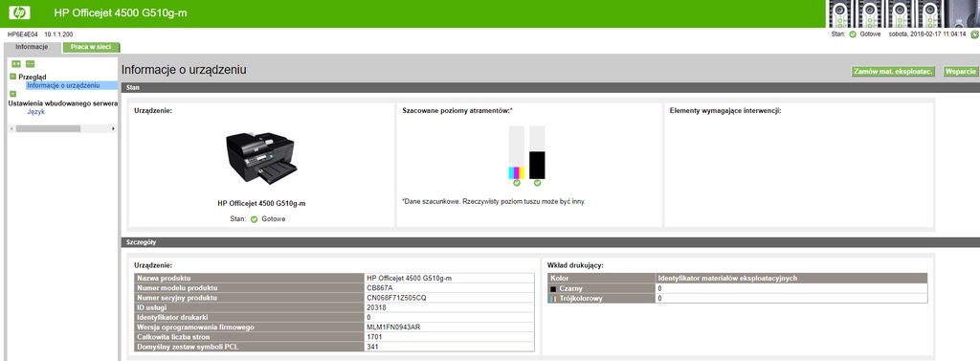Open the Wsparcie support button
Screen dimensions: 980x361
click(x=961, y=71)
